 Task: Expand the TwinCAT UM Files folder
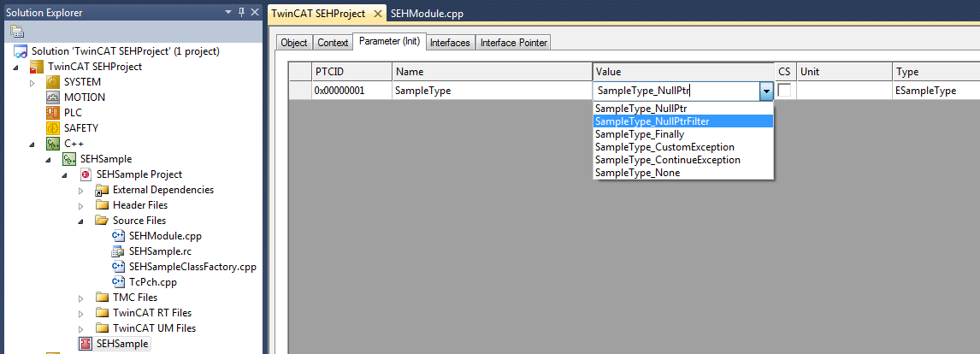(80, 328)
